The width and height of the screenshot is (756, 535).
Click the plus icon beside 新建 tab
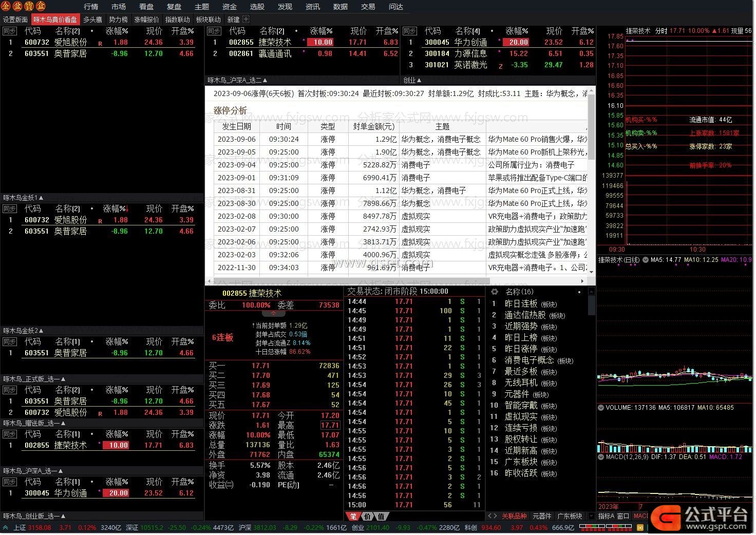coord(245,20)
